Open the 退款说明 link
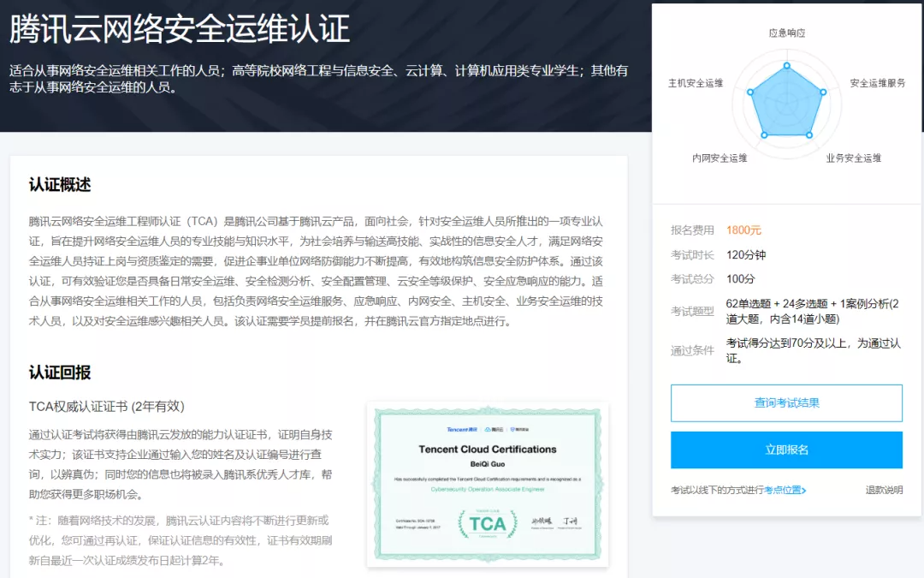 click(x=884, y=491)
